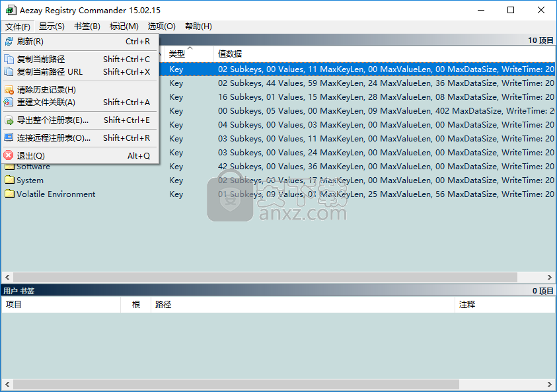Click the 项目 bookmark column header
This screenshot has width=557, height=392.
point(61,305)
